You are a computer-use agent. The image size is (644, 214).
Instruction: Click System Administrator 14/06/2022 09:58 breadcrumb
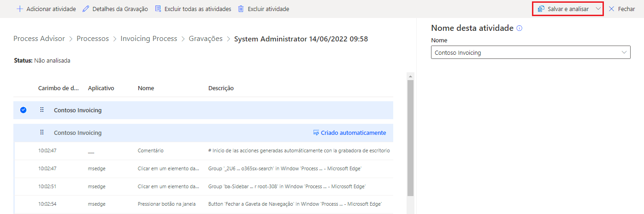[x=301, y=39]
